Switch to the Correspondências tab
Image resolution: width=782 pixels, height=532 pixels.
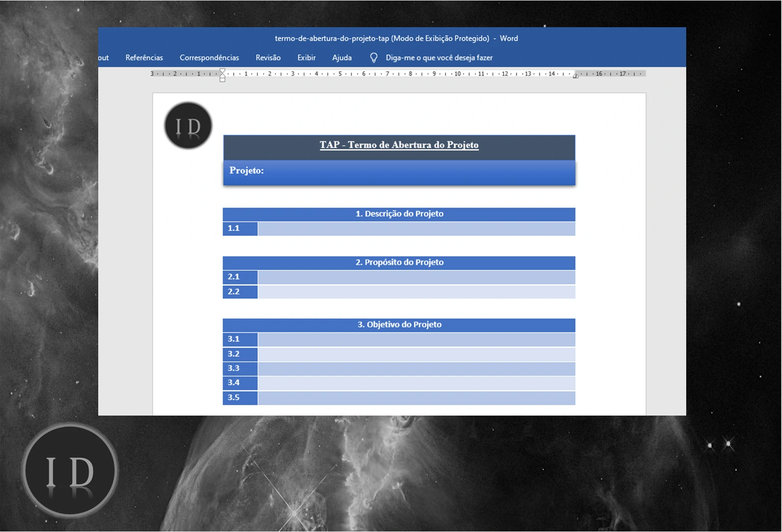tap(209, 58)
